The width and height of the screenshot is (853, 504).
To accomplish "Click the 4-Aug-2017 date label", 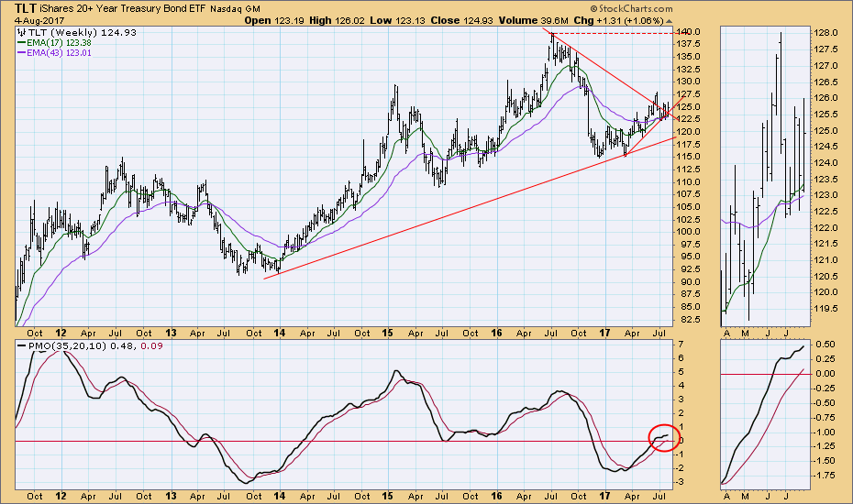I will coord(39,21).
